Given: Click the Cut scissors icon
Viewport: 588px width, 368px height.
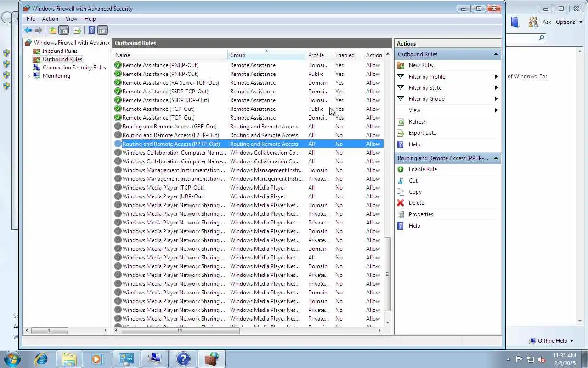Looking at the screenshot, I should pyautogui.click(x=401, y=181).
